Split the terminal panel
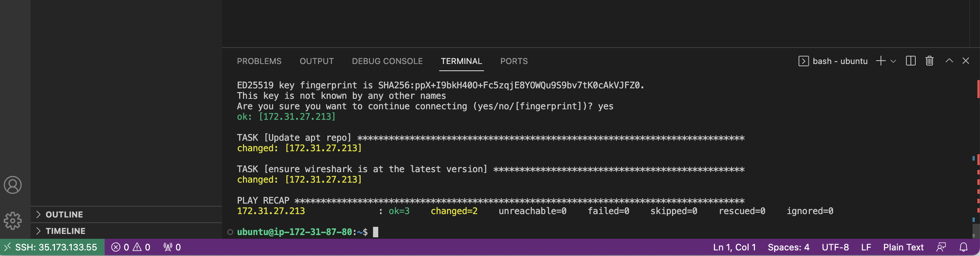Screen dimensions: 980x256 pyautogui.click(x=911, y=61)
